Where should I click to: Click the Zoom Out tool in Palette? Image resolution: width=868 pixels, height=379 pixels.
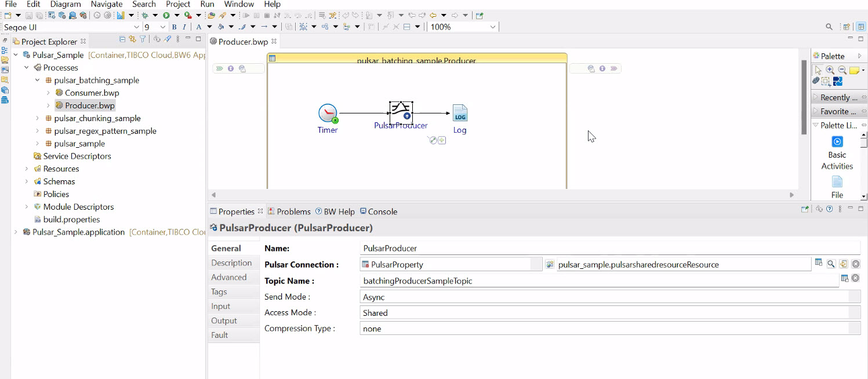click(x=842, y=70)
